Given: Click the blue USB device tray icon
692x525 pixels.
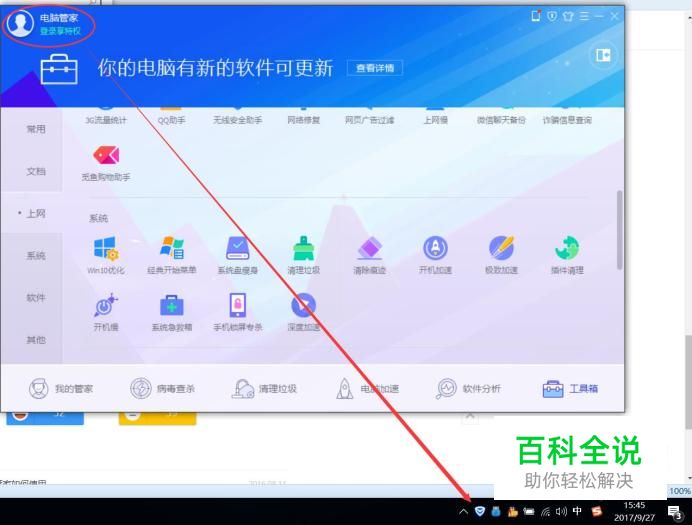Looking at the screenshot, I should coord(496,511).
